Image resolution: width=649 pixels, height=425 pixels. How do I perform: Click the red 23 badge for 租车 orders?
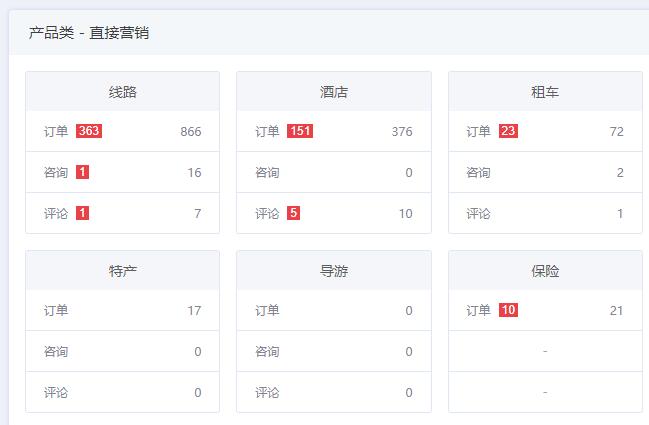508,131
